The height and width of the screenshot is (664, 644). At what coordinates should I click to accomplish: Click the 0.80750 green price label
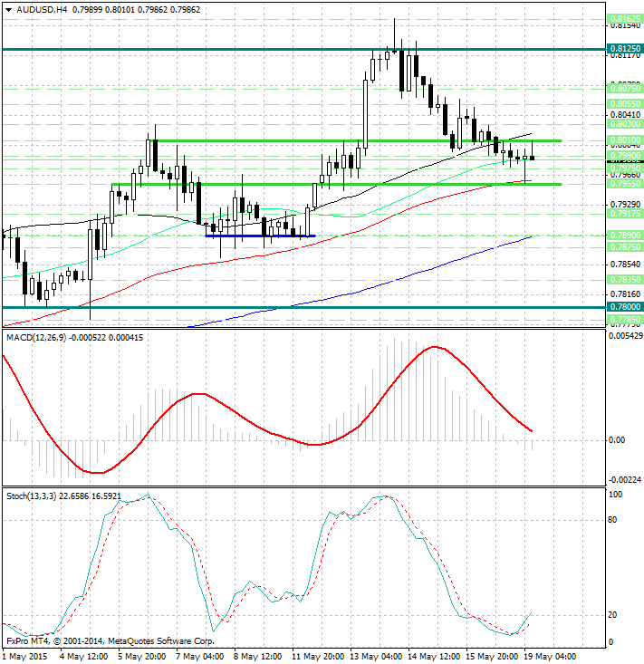coord(625,89)
